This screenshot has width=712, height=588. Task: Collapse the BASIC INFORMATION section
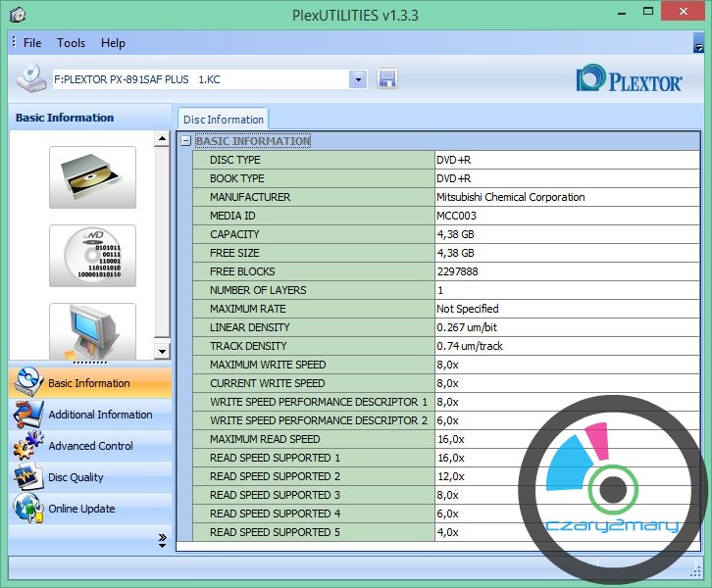pos(185,141)
